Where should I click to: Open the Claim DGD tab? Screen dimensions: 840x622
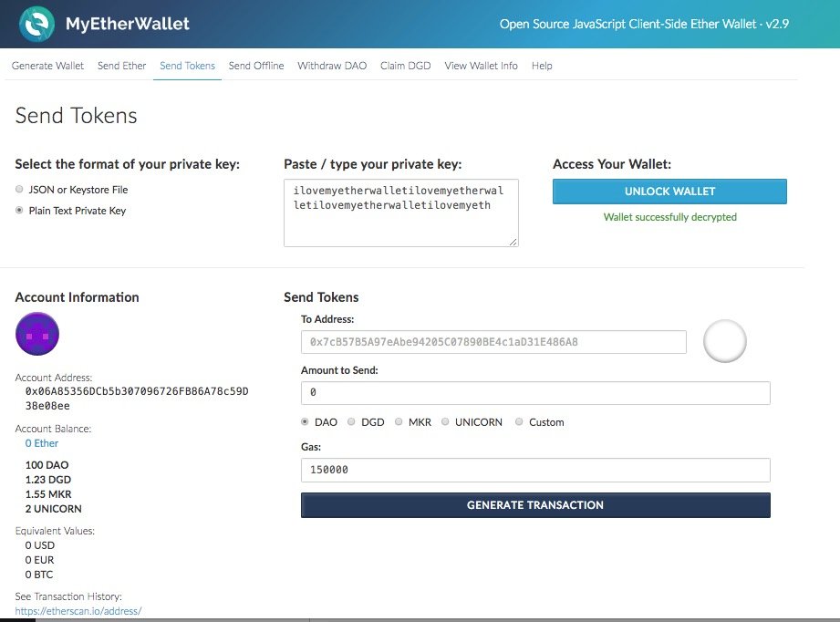406,66
